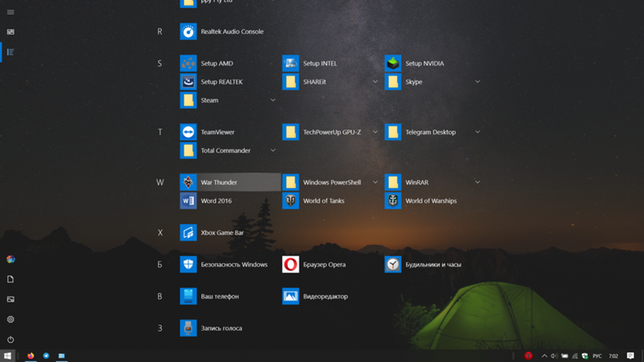
Task: Open Setup REALTEK icon
Action: pos(188,82)
